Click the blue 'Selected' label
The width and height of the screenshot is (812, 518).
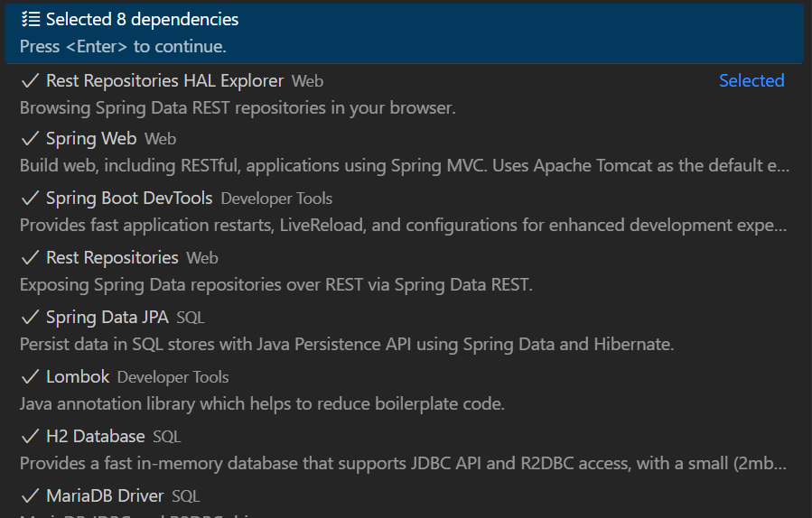[751, 80]
